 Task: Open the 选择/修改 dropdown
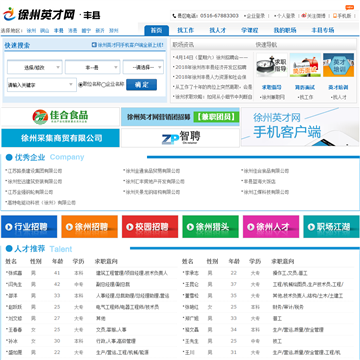(35, 67)
